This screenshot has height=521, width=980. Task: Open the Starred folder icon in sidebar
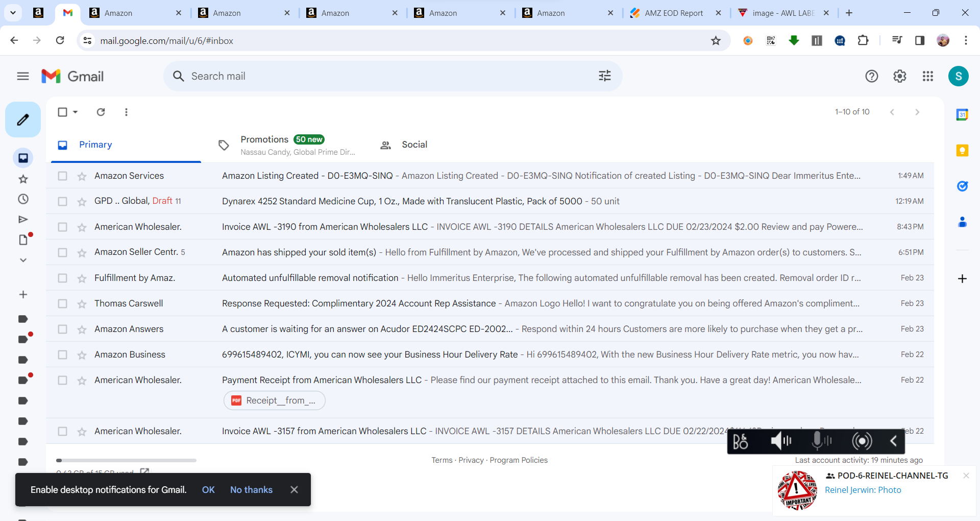(x=23, y=179)
